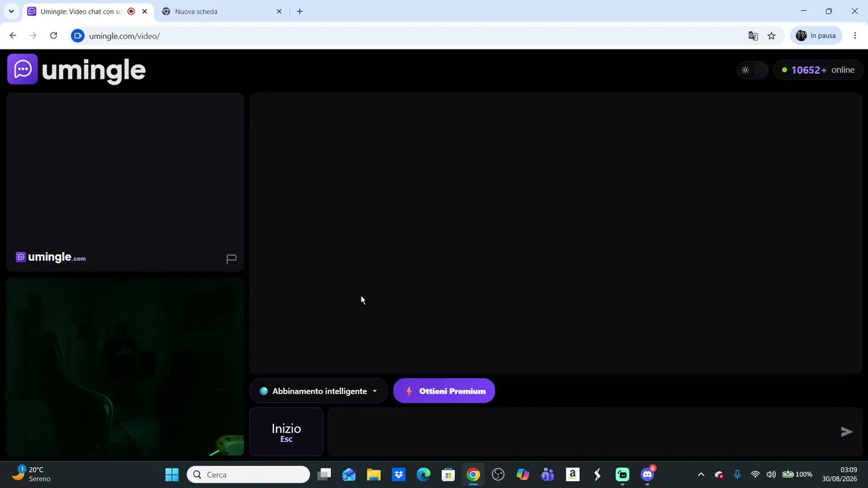Open Dropbox from the taskbar
This screenshot has height=488, width=868.
click(x=399, y=474)
